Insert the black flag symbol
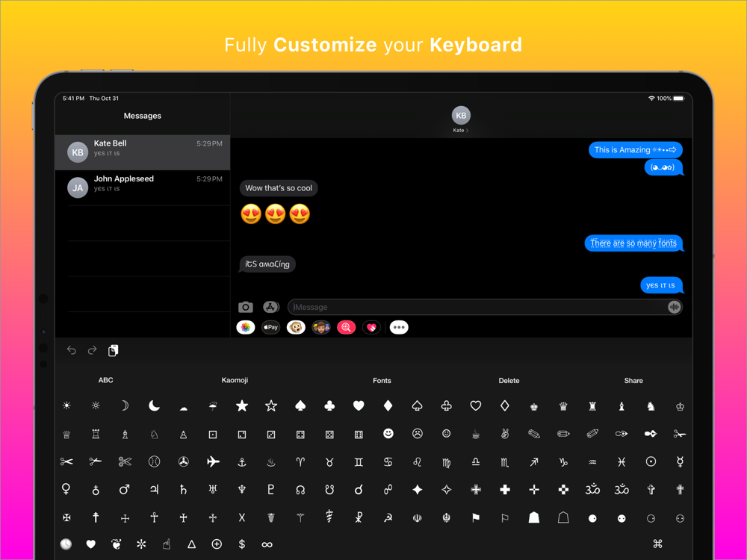 click(x=475, y=517)
